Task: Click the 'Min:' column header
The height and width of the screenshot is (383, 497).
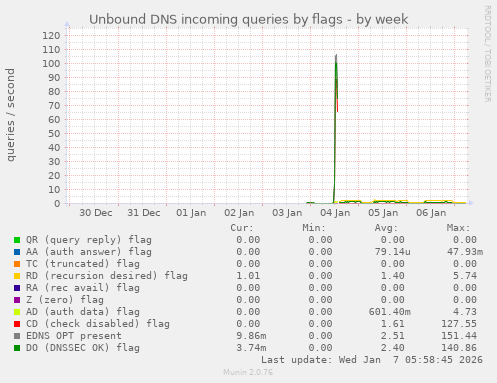Action: [314, 228]
